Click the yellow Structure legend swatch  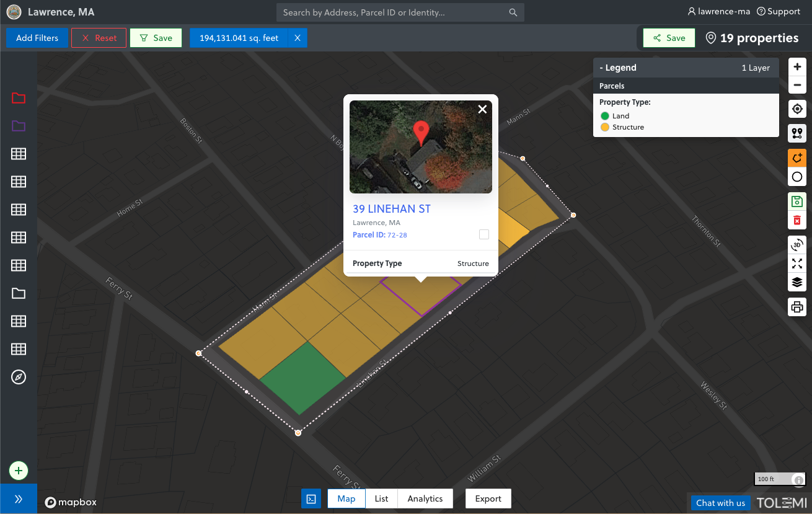(x=605, y=127)
